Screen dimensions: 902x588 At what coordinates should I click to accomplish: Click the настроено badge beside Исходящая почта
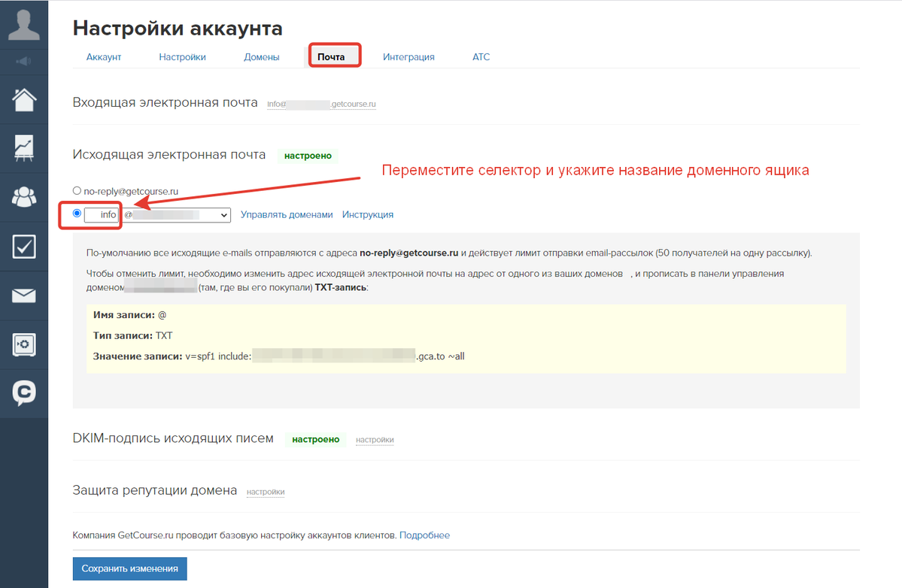[308, 156]
